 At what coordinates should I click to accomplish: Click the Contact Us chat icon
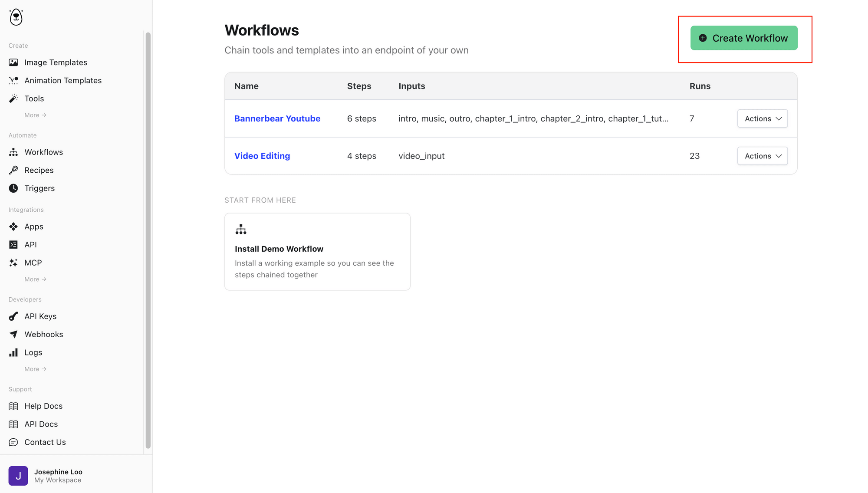click(13, 442)
